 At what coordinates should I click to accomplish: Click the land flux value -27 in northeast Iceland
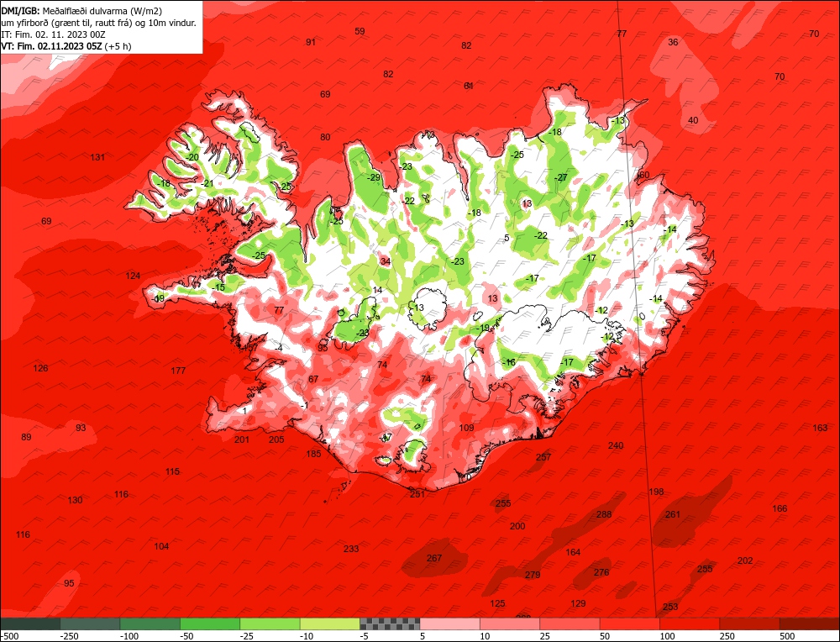[560, 177]
